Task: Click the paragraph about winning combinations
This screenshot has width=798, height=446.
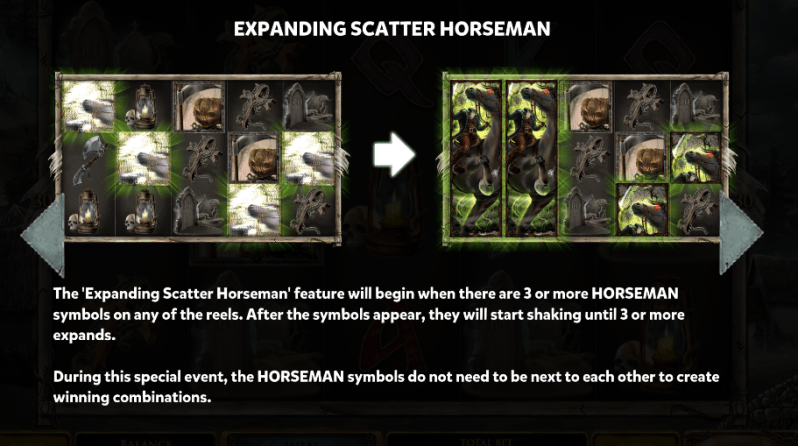Action: [x=386, y=387]
